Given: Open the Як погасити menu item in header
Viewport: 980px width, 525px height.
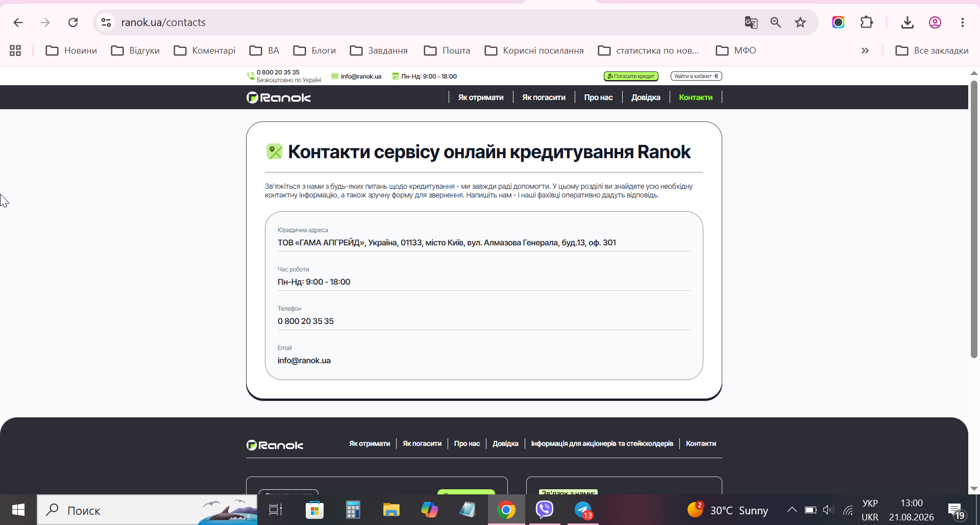Looking at the screenshot, I should 544,97.
